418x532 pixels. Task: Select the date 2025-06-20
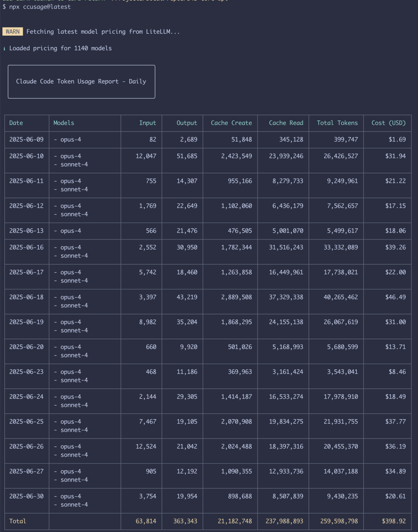tap(26, 347)
